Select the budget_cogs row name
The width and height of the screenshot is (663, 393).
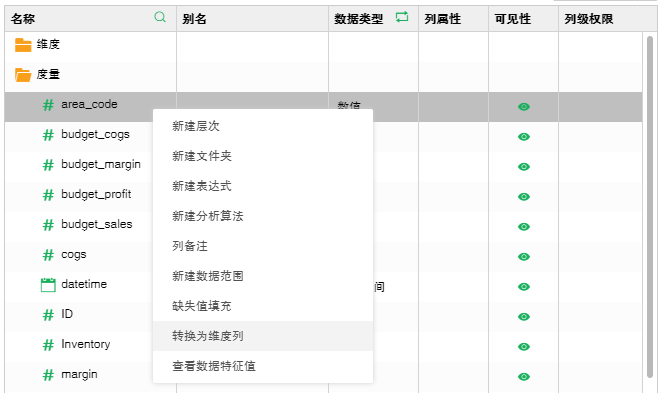(96, 135)
